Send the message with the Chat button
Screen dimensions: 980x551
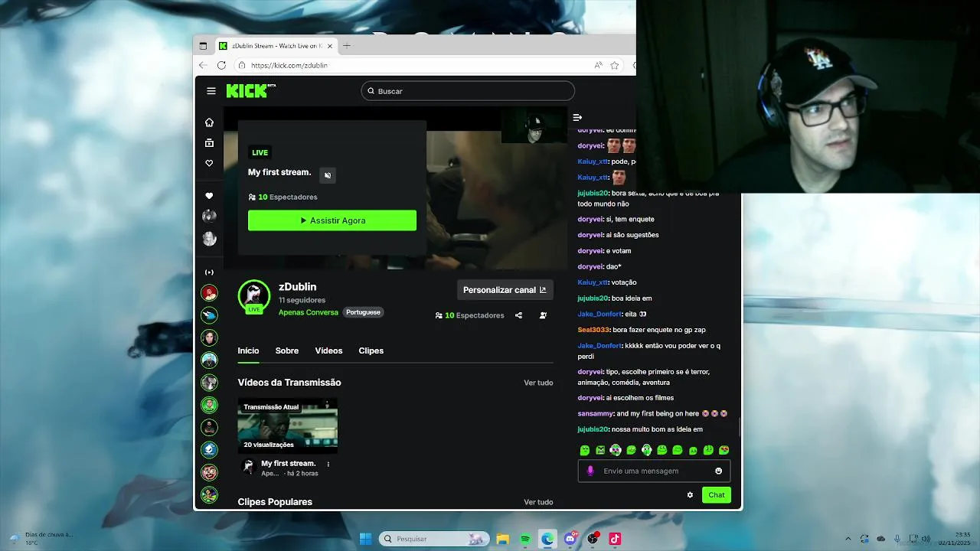[717, 495]
